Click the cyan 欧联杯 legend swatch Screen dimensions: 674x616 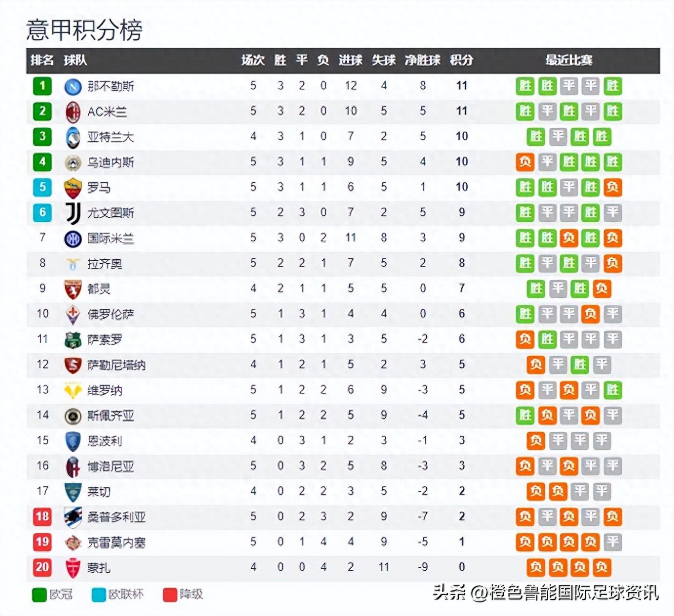99,595
